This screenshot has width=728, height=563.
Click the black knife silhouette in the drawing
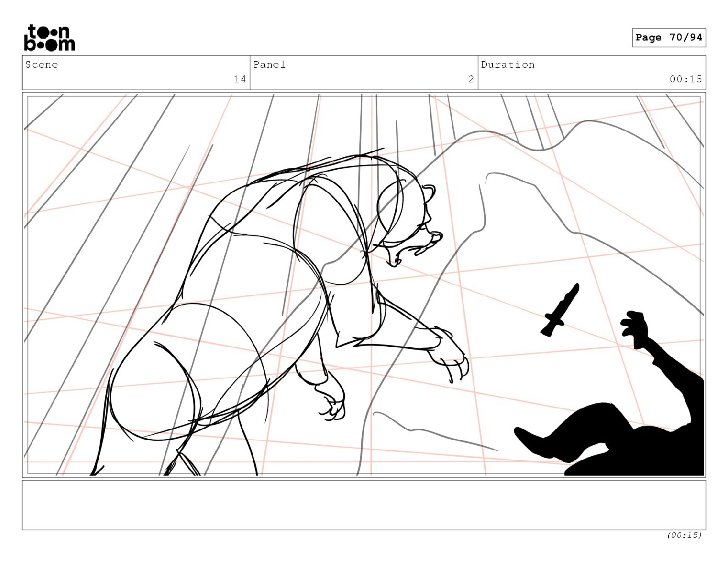point(560,310)
